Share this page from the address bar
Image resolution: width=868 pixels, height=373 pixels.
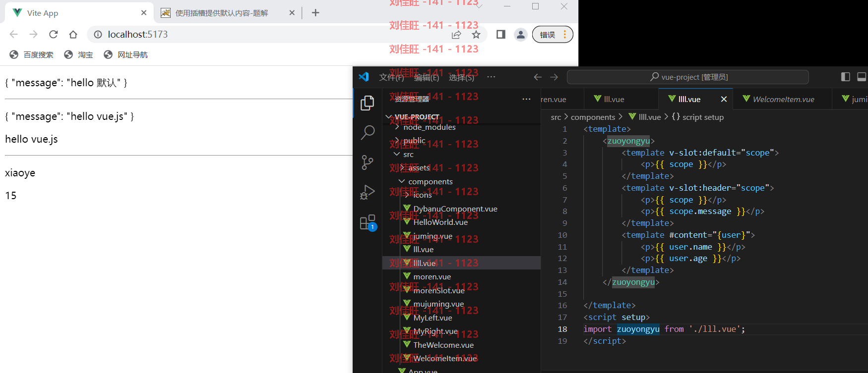456,34
